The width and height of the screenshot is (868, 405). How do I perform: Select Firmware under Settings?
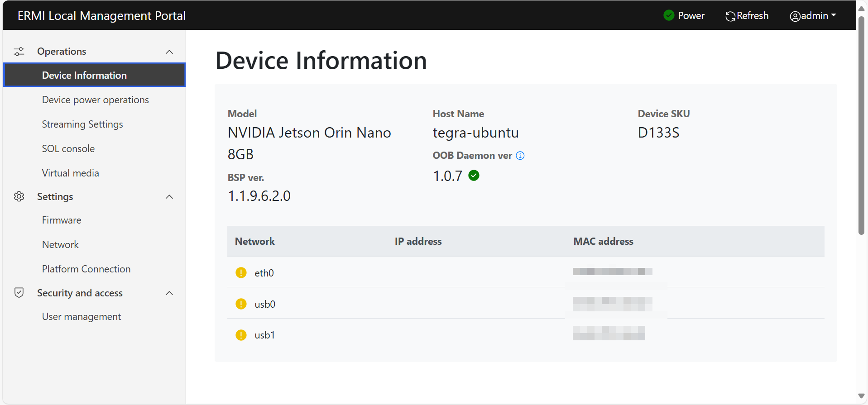coord(62,220)
